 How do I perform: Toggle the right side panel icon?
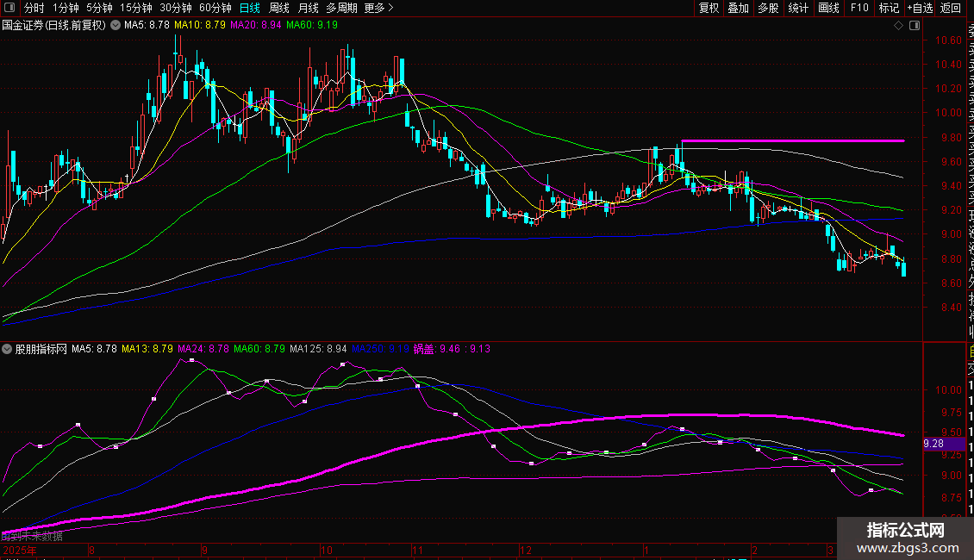[x=915, y=26]
